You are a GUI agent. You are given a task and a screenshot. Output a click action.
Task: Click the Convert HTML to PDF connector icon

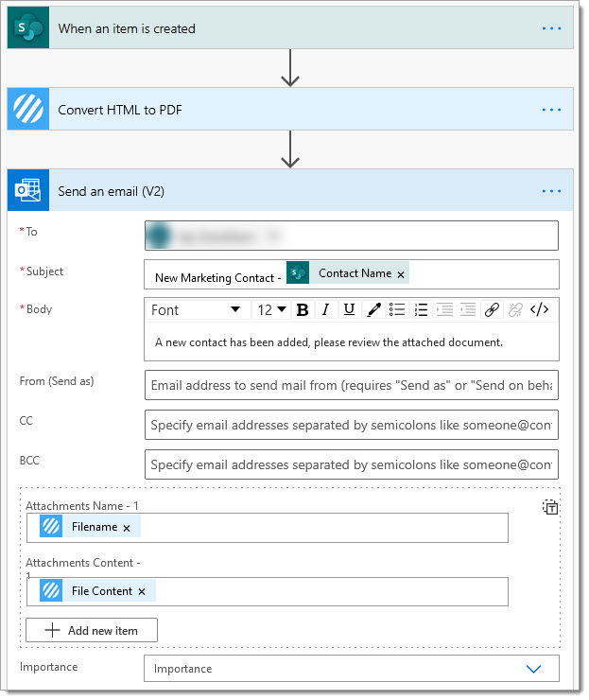pyautogui.click(x=28, y=109)
